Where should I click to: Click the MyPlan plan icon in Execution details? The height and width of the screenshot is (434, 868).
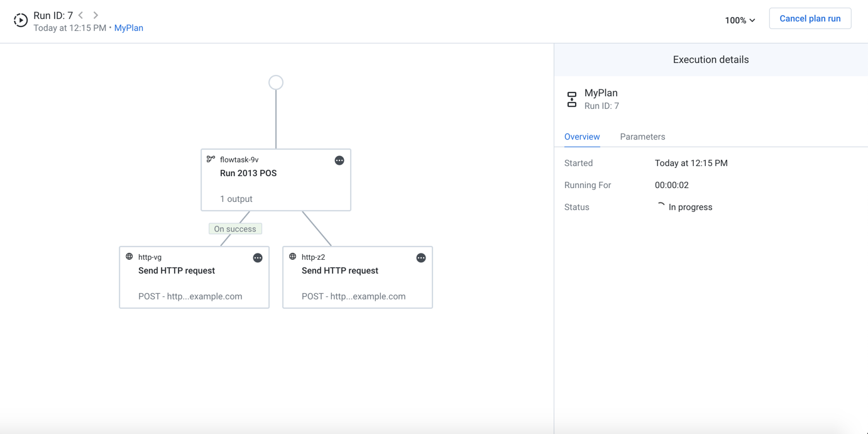coord(571,99)
